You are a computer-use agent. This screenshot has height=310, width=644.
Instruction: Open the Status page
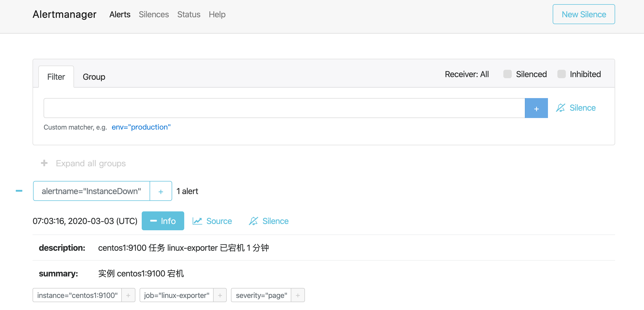(189, 14)
